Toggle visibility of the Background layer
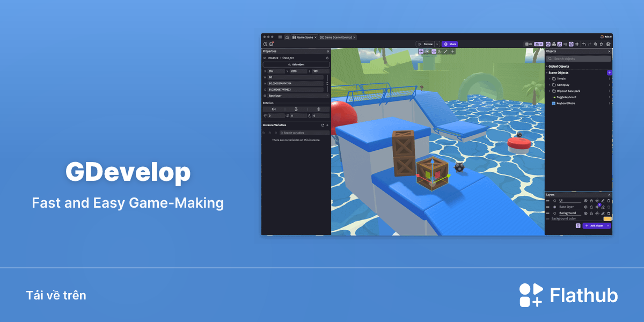Screen dimensions: 644x322 tap(586, 213)
